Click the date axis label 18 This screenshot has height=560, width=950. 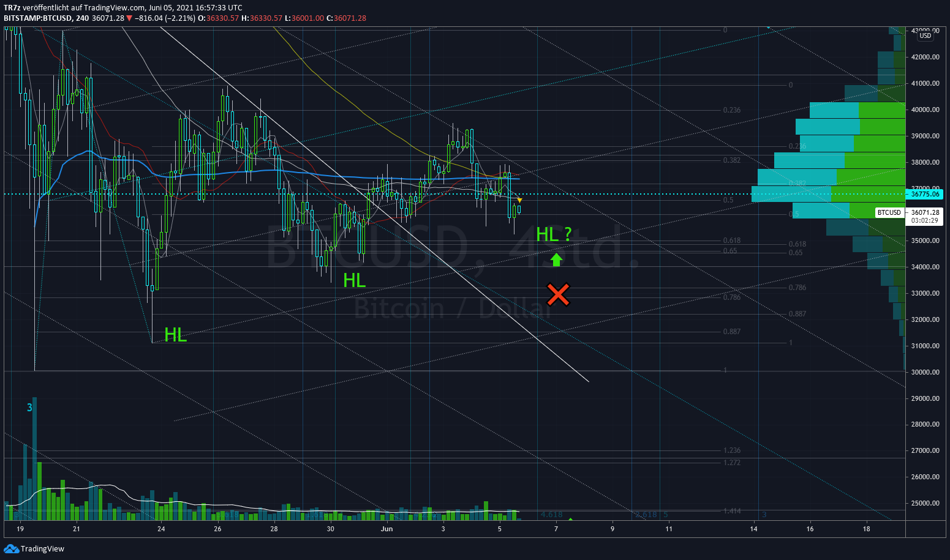pos(867,529)
